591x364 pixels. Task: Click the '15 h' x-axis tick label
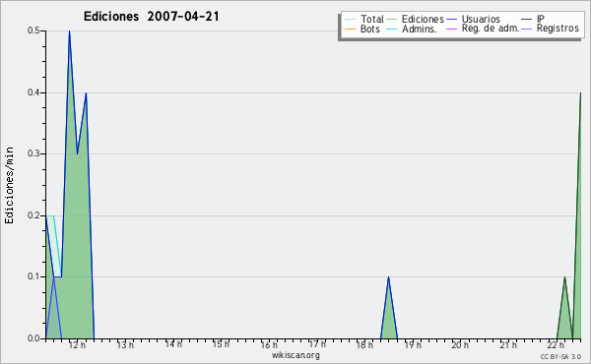pyautogui.click(x=221, y=344)
